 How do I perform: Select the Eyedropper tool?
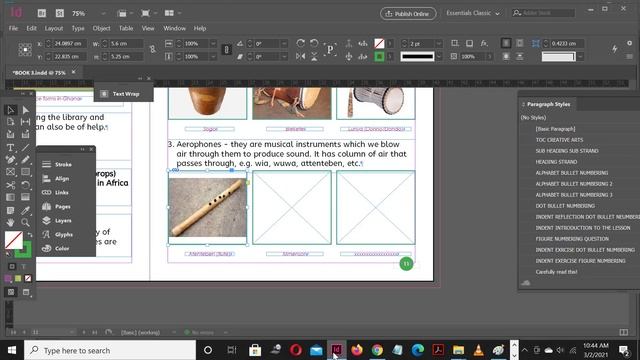[25, 210]
